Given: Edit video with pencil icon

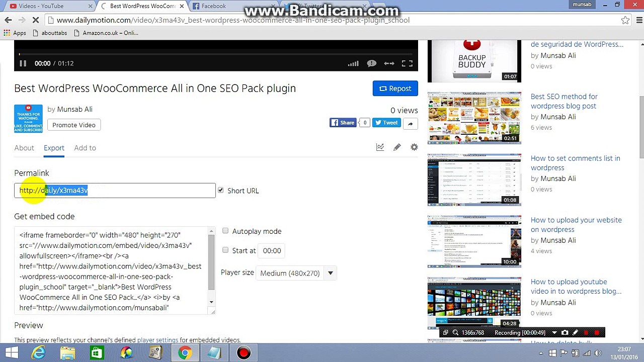Looking at the screenshot, I should [x=397, y=147].
